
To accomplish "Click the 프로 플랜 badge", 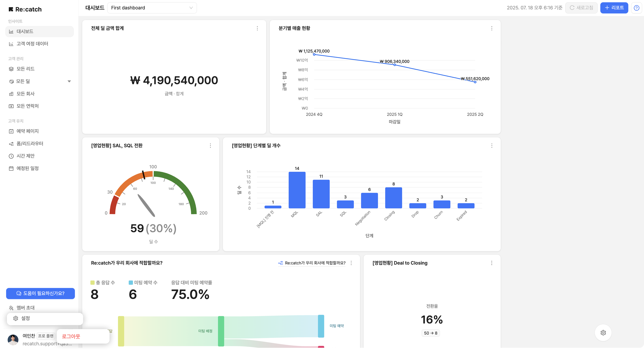I will (x=46, y=336).
